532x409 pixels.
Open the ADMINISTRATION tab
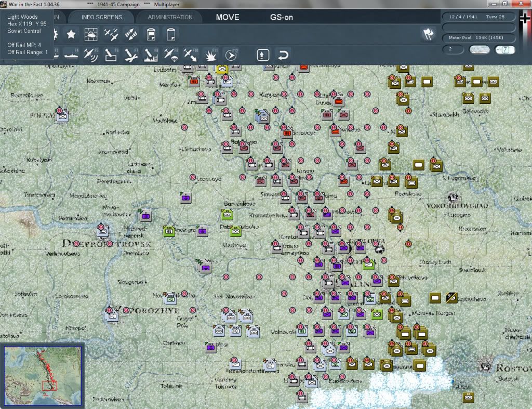170,17
